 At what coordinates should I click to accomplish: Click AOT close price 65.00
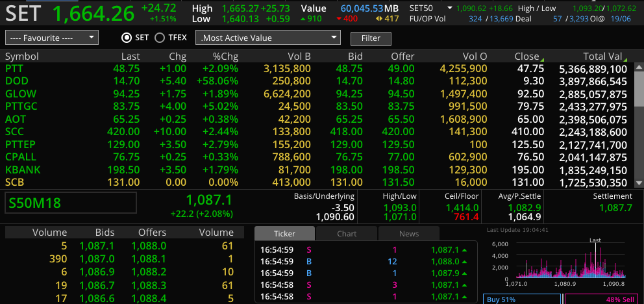530,120
